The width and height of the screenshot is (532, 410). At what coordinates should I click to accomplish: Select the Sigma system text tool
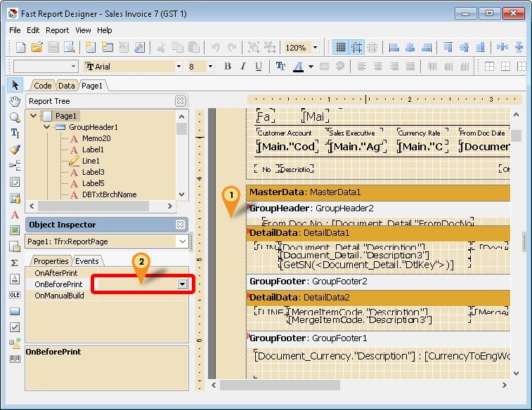pyautogui.click(x=15, y=263)
